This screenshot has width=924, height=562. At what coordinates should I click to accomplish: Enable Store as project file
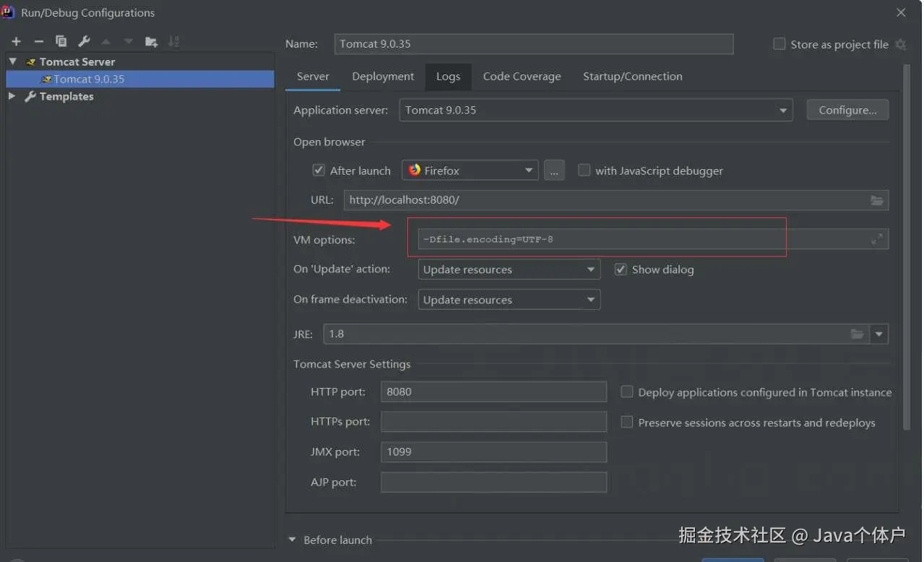tap(779, 44)
